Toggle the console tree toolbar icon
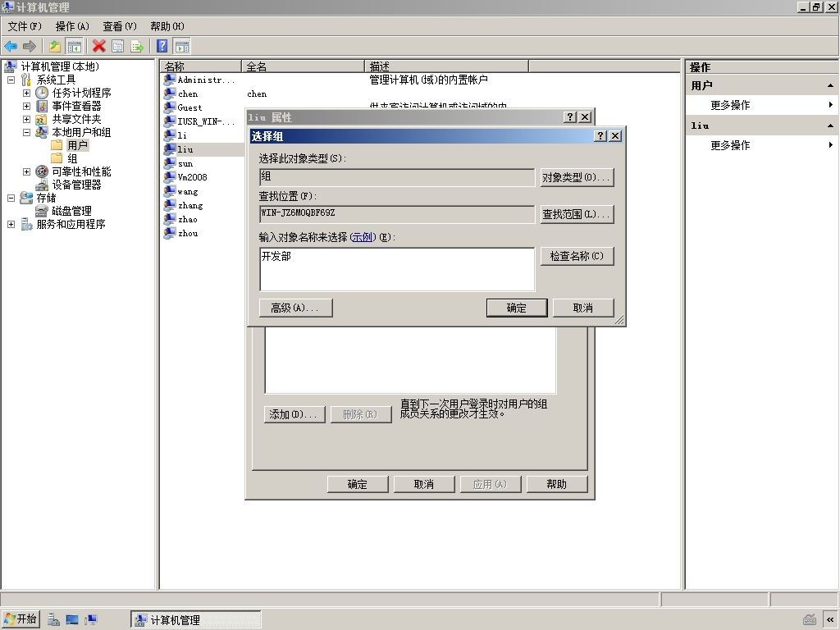 tap(74, 47)
